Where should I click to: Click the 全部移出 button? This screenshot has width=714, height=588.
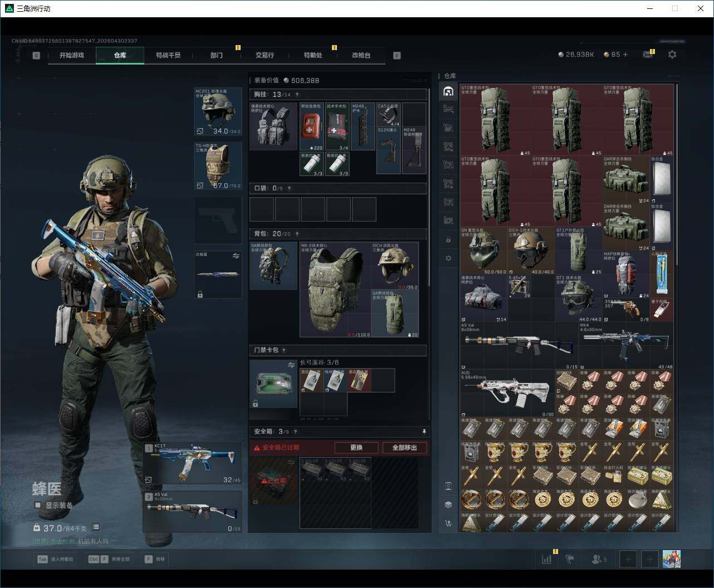[404, 448]
